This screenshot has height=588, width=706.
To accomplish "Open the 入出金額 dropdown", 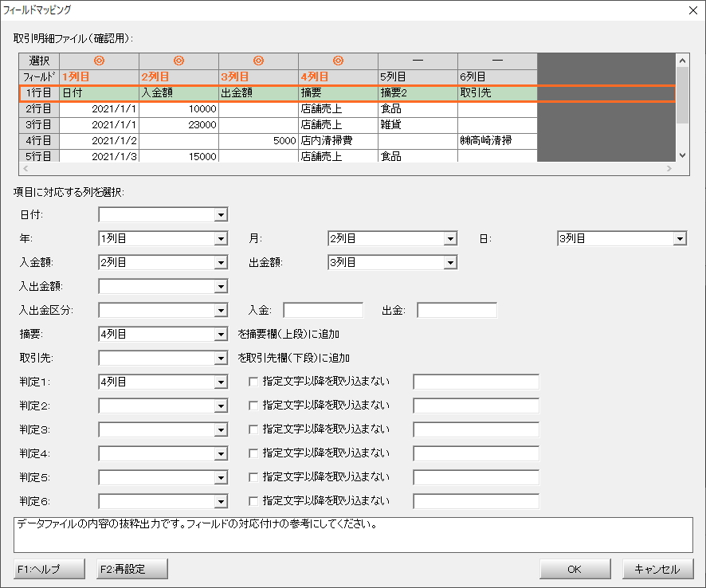I will [x=221, y=286].
